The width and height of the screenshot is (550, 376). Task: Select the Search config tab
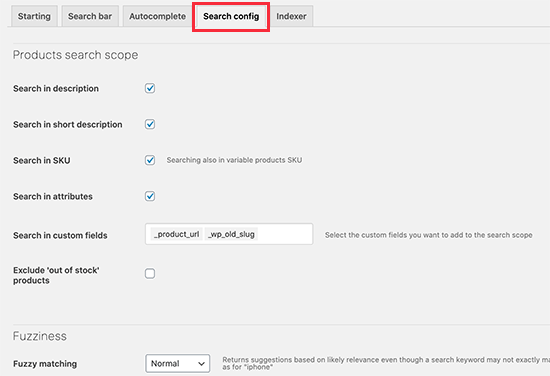[x=231, y=16]
